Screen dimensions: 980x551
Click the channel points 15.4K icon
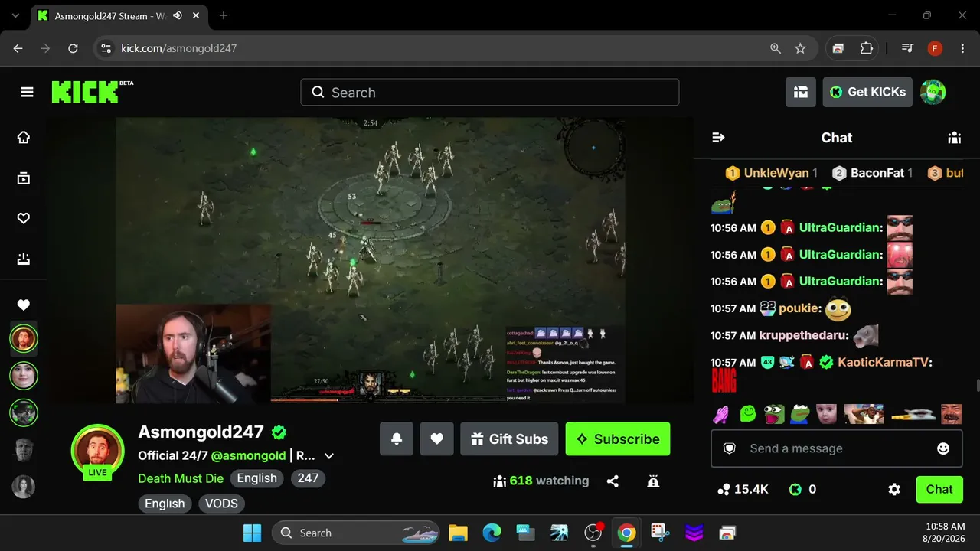[724, 490]
